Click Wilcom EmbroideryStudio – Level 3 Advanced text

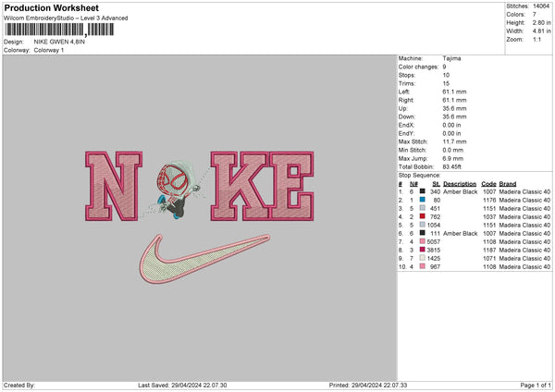click(x=66, y=18)
